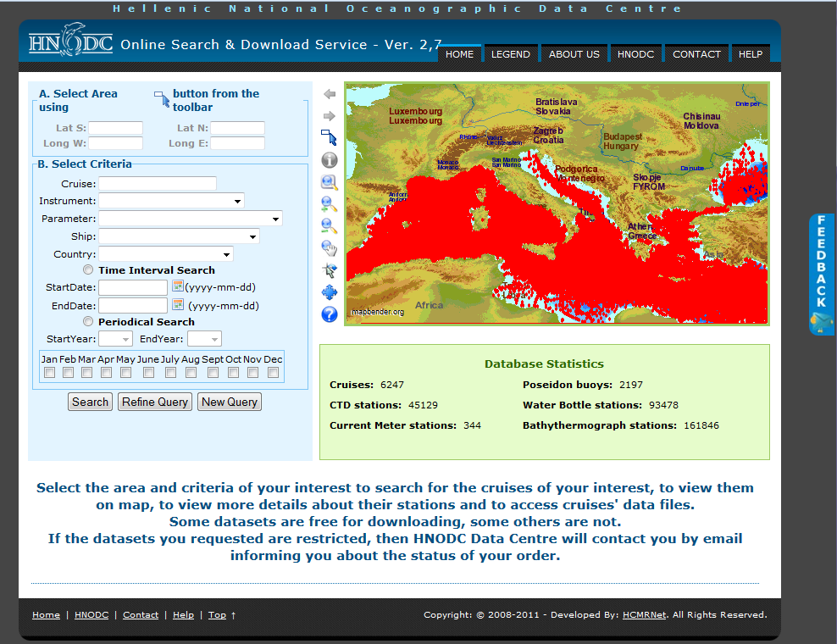The height and width of the screenshot is (644, 837).
Task: Check the Sept month checkbox
Action: (213, 372)
